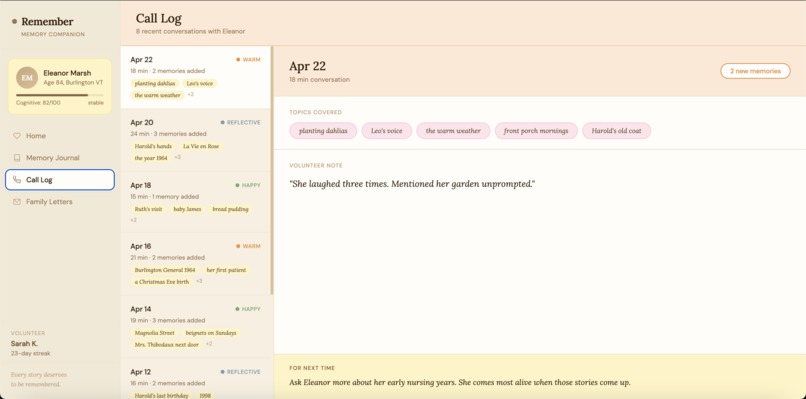Click the bread pudding tag
Viewport: 806px width, 399px height.
pos(230,209)
